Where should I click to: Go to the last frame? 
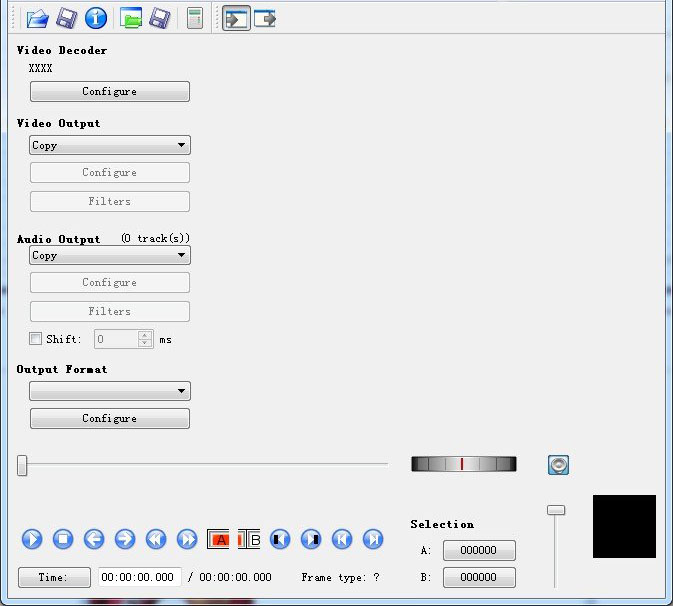tap(373, 539)
